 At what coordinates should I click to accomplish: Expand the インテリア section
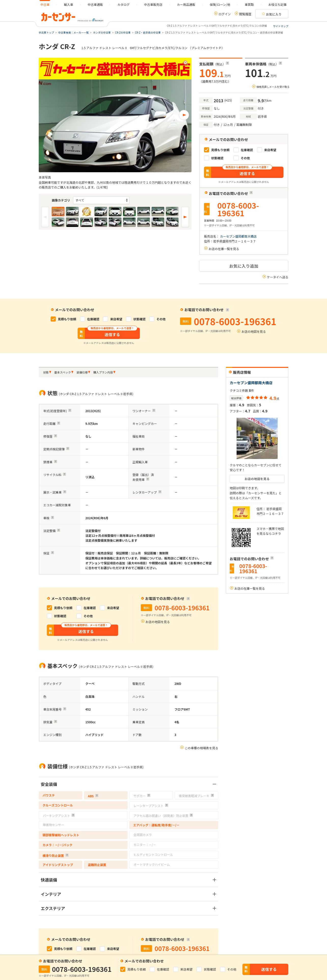coord(214,894)
